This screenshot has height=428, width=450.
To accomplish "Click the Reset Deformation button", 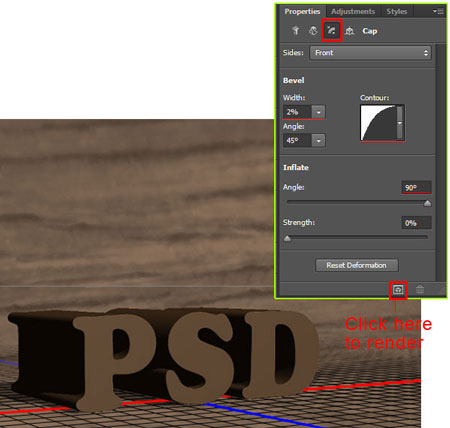I will click(356, 265).
